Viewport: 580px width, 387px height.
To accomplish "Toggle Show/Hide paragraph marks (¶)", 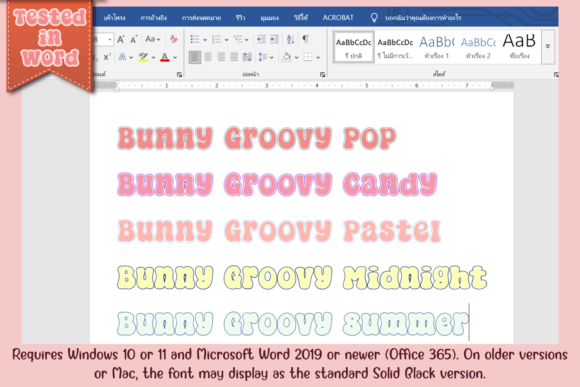I will pyautogui.click(x=306, y=39).
